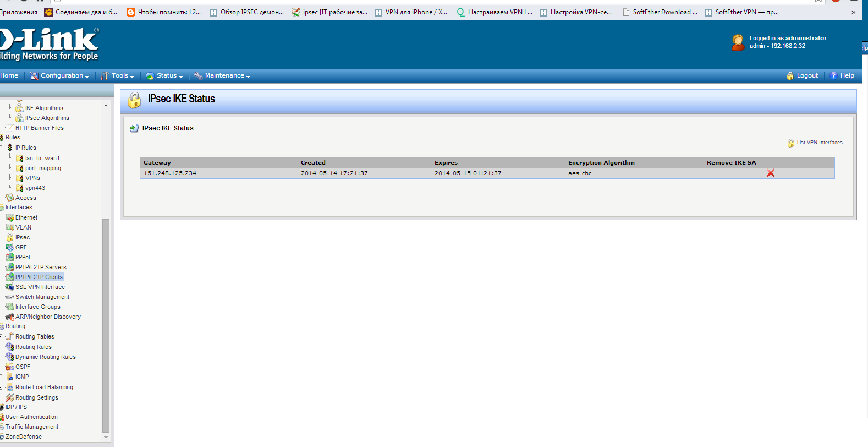The height and width of the screenshot is (447, 868).
Task: Click the IPsec padlock icon in sidebar
Action: [10, 237]
